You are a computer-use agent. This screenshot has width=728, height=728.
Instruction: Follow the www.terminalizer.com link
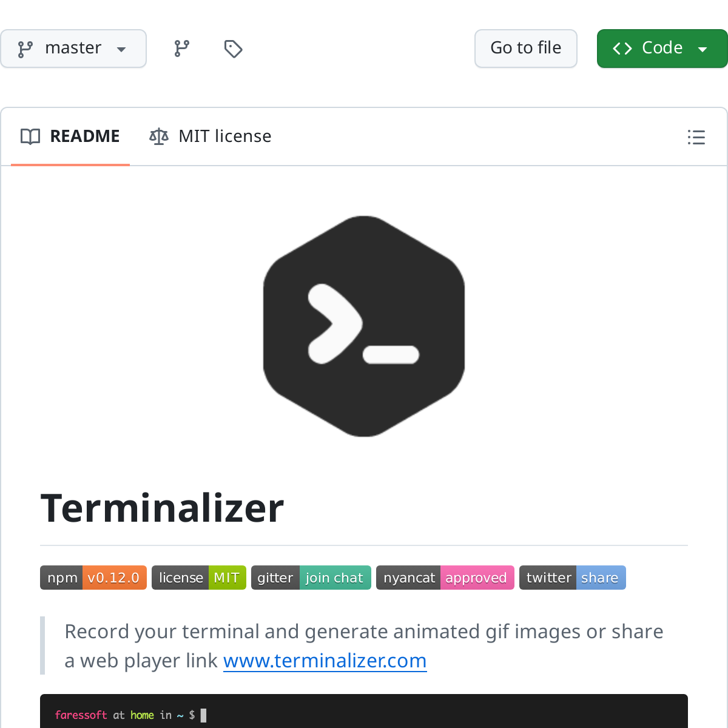click(x=325, y=661)
